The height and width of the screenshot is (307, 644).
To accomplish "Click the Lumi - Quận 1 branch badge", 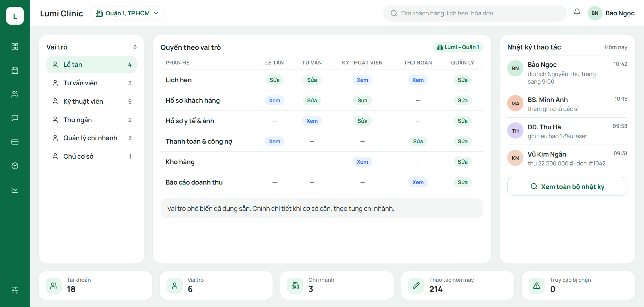I will coord(458,47).
